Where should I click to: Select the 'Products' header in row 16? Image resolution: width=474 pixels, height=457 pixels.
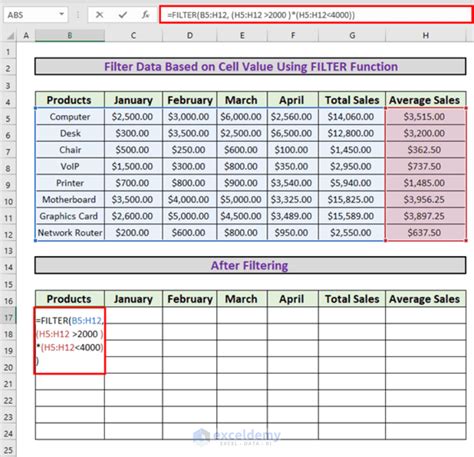coord(70,299)
